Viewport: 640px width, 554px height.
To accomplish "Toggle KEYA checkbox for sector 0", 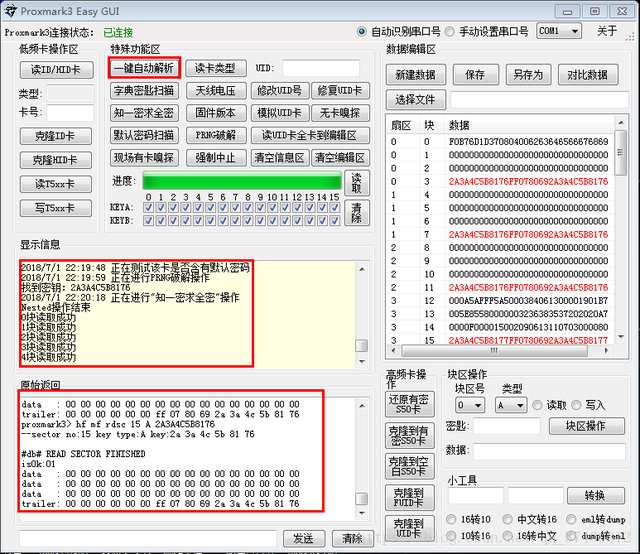I will click(149, 207).
